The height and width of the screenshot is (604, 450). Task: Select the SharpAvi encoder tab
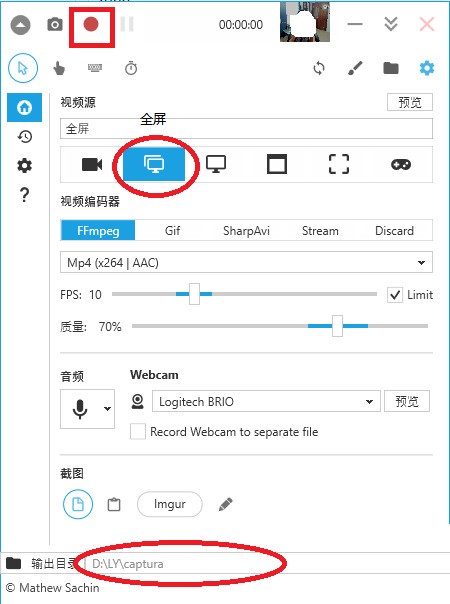[x=246, y=230]
